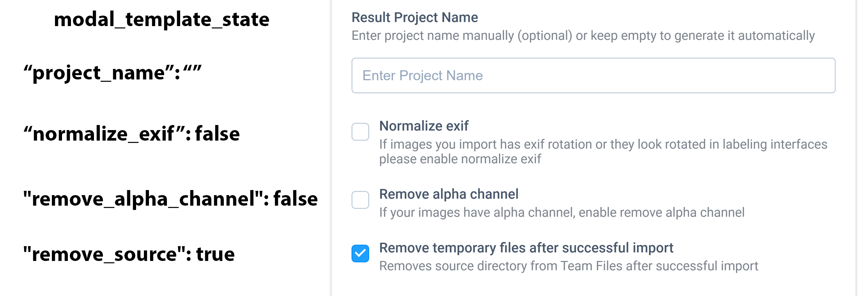The width and height of the screenshot is (868, 296).
Task: Click the Remove alpha channel label text
Action: pyautogui.click(x=449, y=194)
